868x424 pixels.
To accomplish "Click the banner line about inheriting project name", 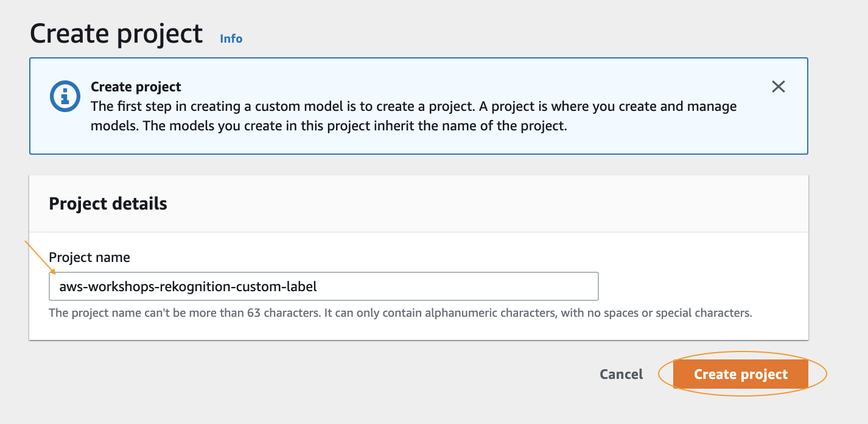I will (329, 127).
